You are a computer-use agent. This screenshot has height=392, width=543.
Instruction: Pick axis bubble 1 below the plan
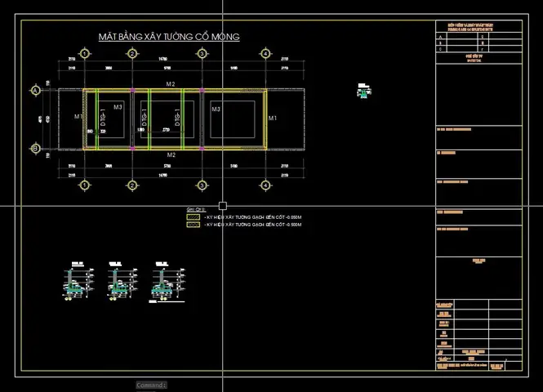[85, 185]
